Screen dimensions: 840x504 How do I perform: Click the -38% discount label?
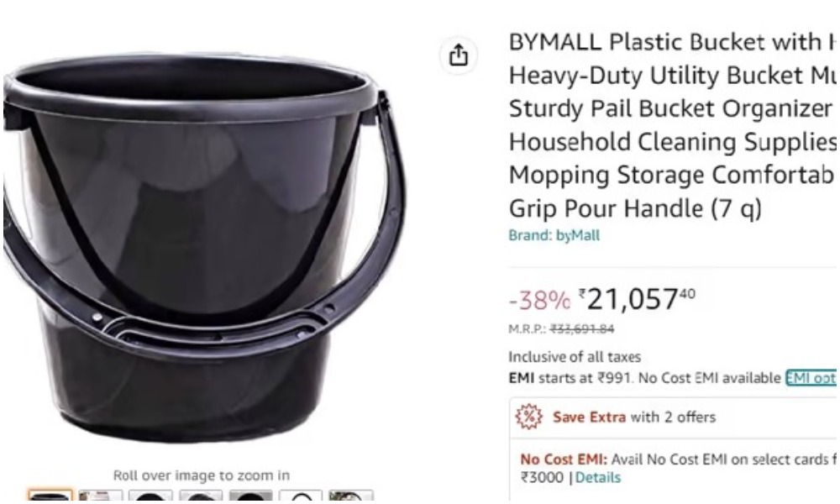[x=539, y=300]
